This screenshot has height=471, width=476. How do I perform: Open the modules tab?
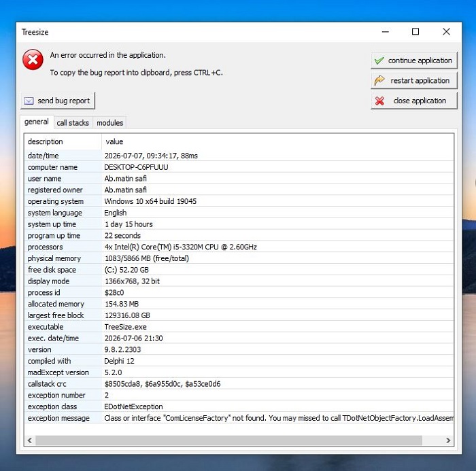point(110,123)
